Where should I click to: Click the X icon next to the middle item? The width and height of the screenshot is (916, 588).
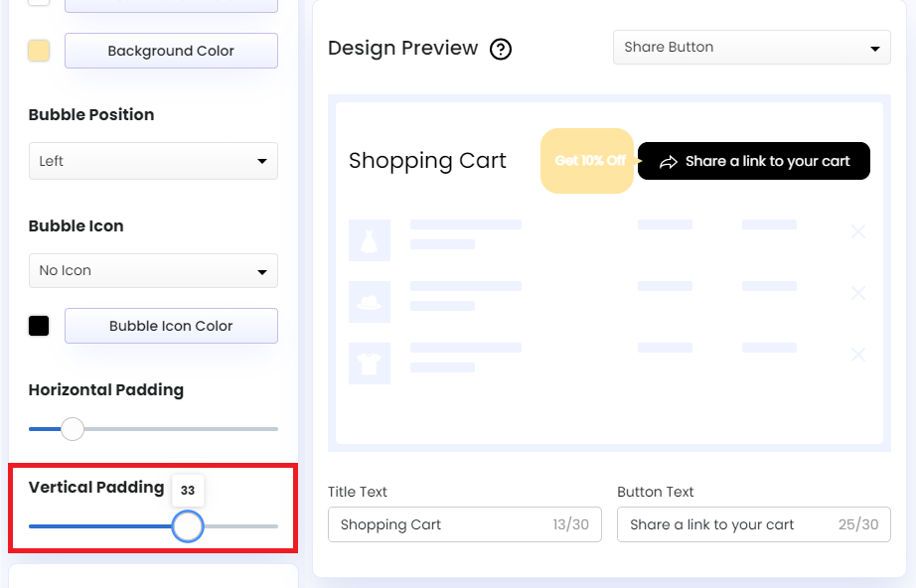click(x=858, y=293)
